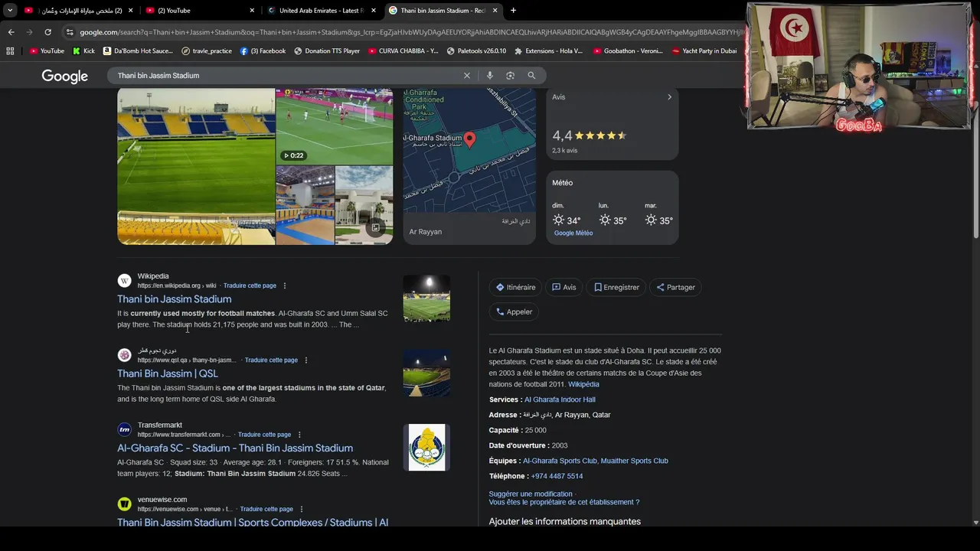Viewport: 980px width, 551px height.
Task: Submit search with magnifier icon
Action: coord(531,75)
